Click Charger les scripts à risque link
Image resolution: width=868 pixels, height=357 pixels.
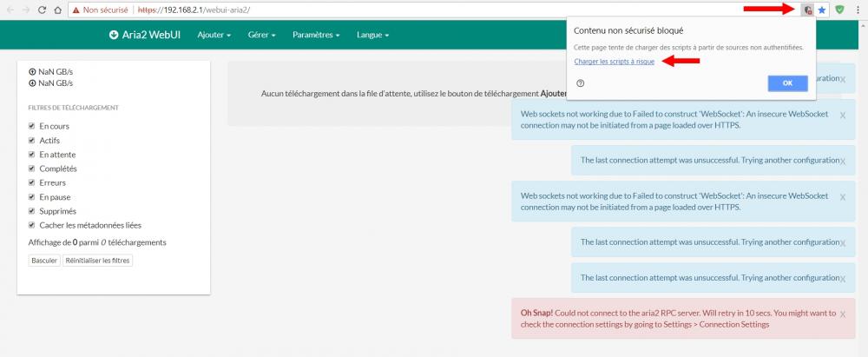(x=614, y=61)
